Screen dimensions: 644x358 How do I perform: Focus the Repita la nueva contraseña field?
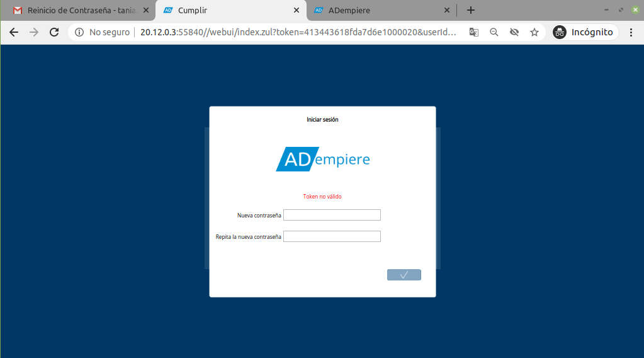[332, 236]
